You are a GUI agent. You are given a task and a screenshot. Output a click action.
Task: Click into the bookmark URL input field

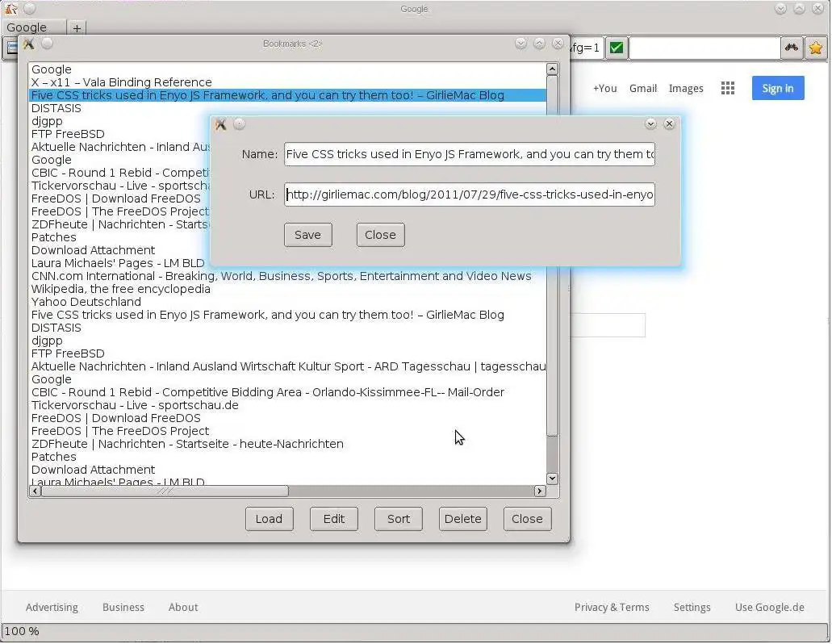click(x=470, y=194)
